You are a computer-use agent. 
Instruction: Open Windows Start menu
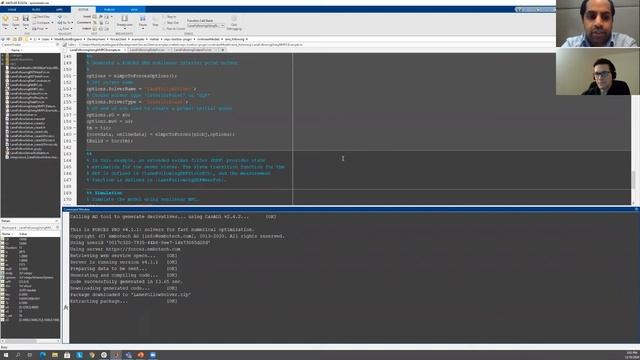point(6,355)
